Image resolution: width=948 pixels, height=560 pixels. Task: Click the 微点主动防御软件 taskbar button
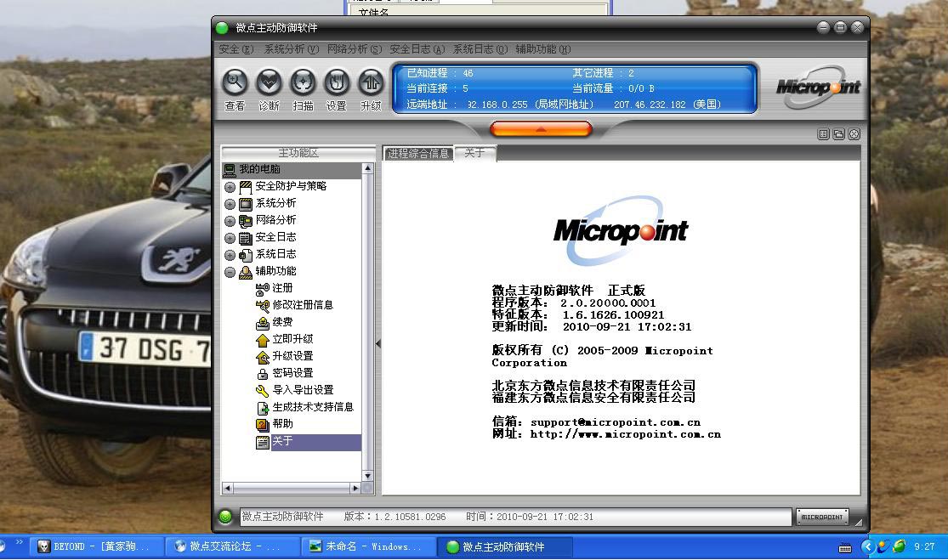505,546
